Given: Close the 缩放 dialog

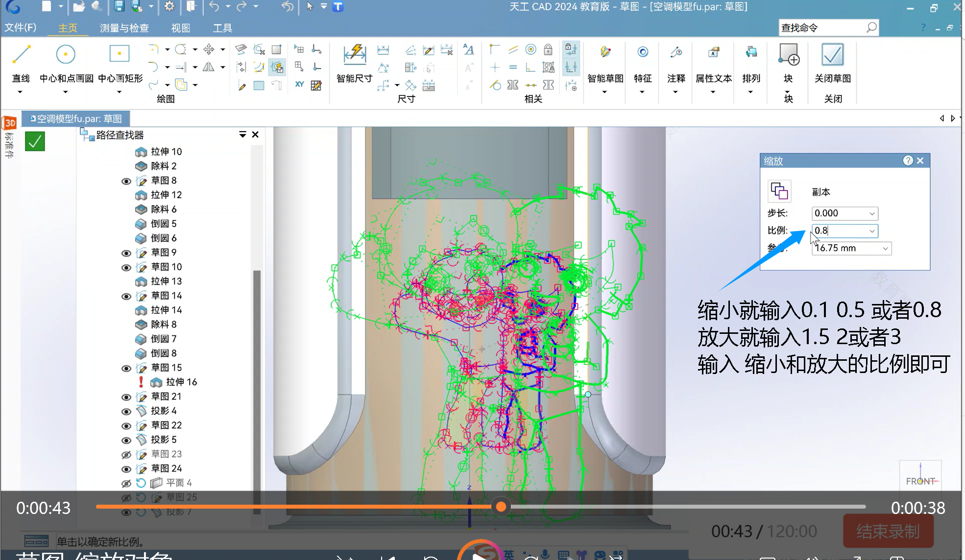Looking at the screenshot, I should pos(920,161).
